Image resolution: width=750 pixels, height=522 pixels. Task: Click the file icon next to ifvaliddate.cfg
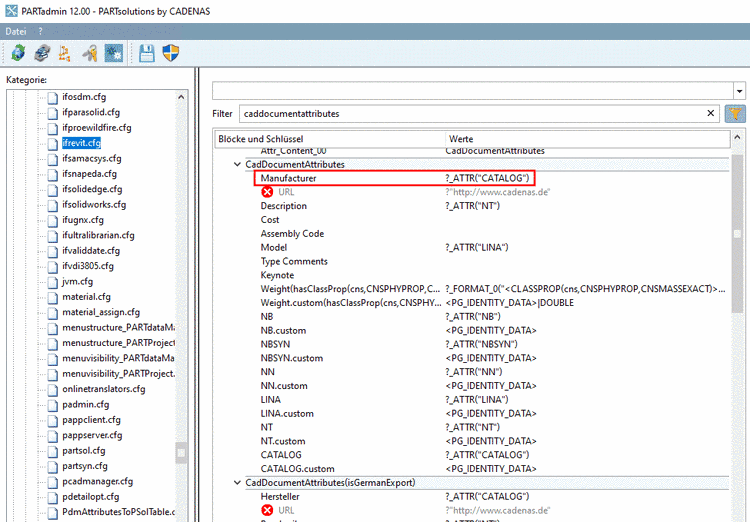[x=53, y=251]
